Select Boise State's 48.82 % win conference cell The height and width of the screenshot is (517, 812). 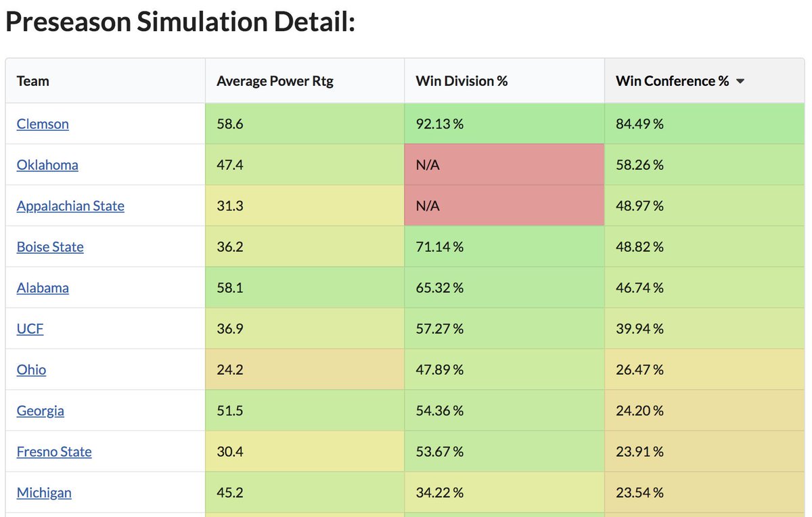pyautogui.click(x=704, y=247)
